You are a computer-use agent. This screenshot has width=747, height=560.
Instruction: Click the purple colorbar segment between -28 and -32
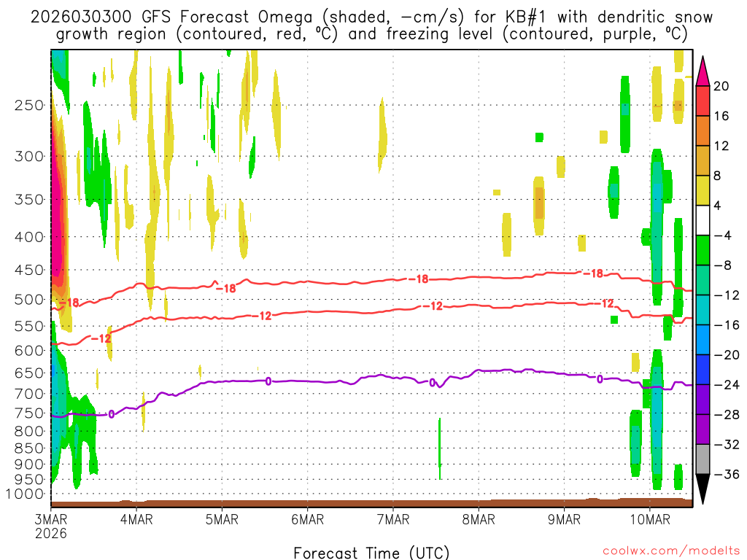point(703,429)
